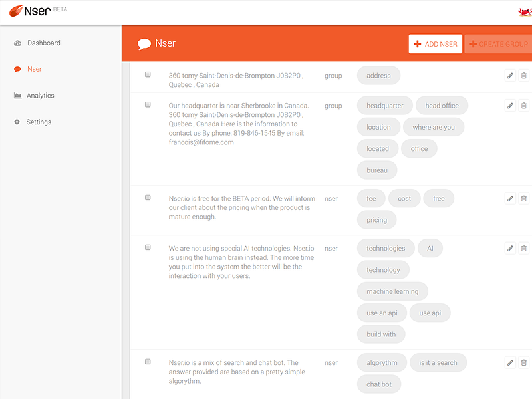
Task: Select the 'chat bot' tag
Action: point(379,384)
